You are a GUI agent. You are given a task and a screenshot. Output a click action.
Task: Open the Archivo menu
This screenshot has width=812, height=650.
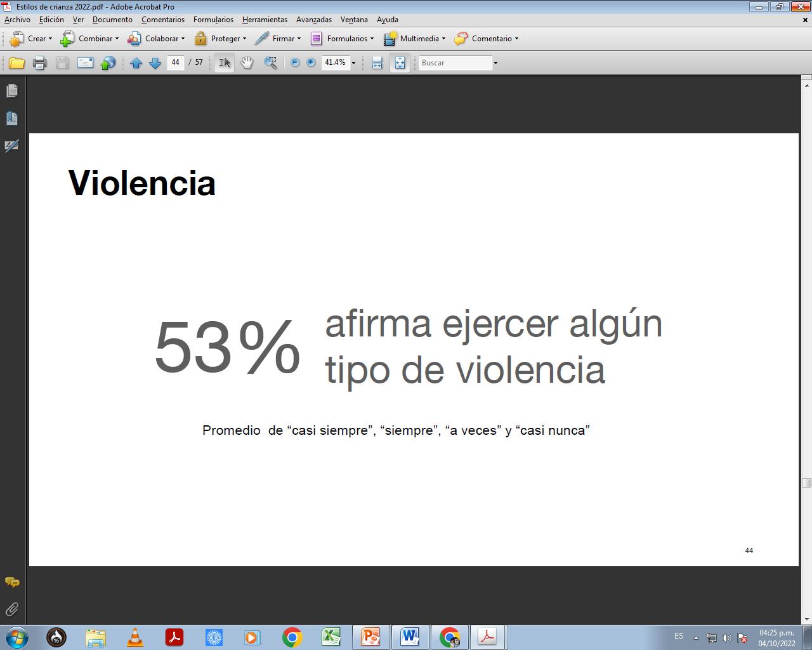pos(18,20)
